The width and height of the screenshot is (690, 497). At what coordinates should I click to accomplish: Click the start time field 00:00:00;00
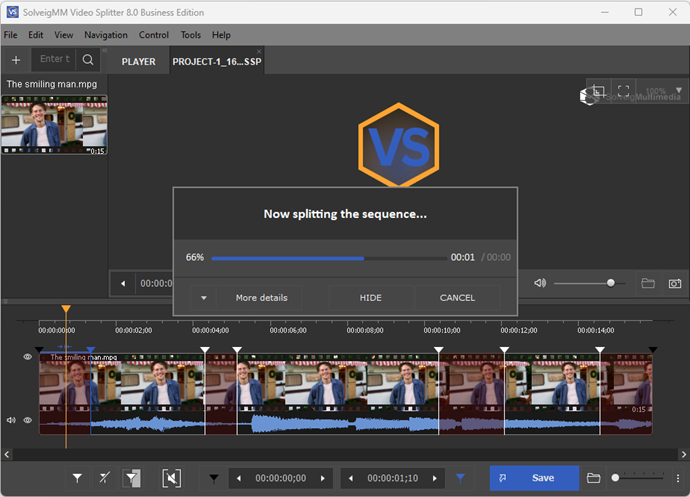coord(281,478)
